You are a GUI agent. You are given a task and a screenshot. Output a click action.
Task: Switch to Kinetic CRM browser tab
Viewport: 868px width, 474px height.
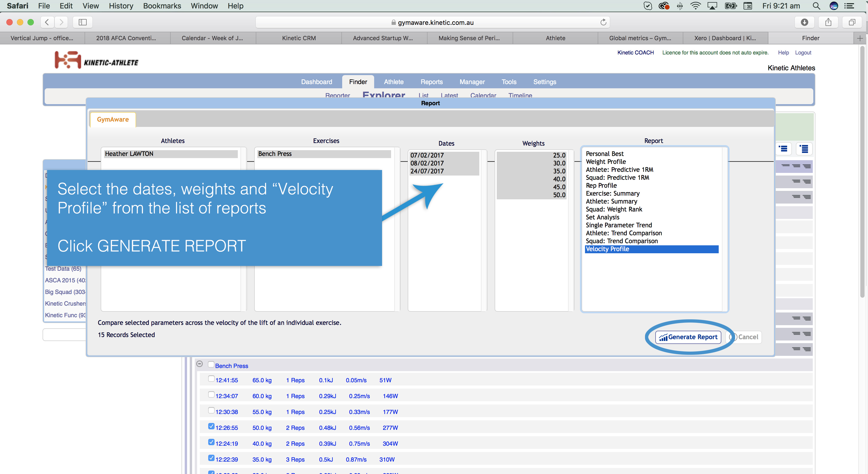299,38
